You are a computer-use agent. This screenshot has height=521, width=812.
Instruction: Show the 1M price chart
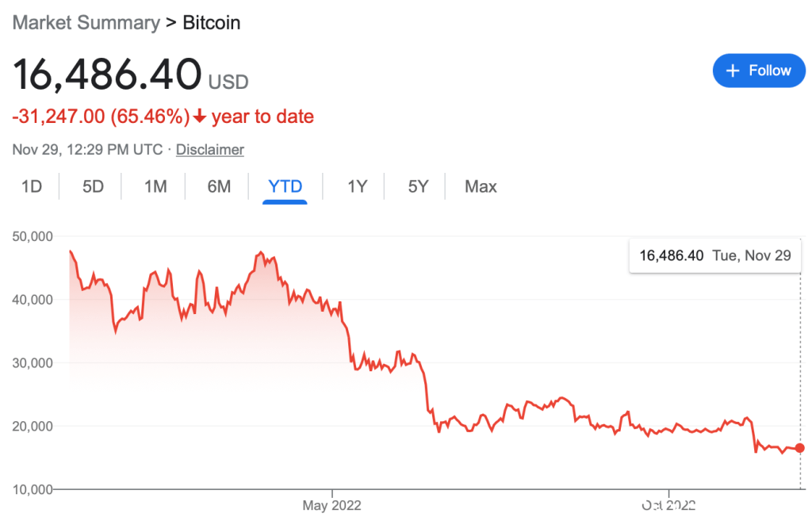click(155, 186)
